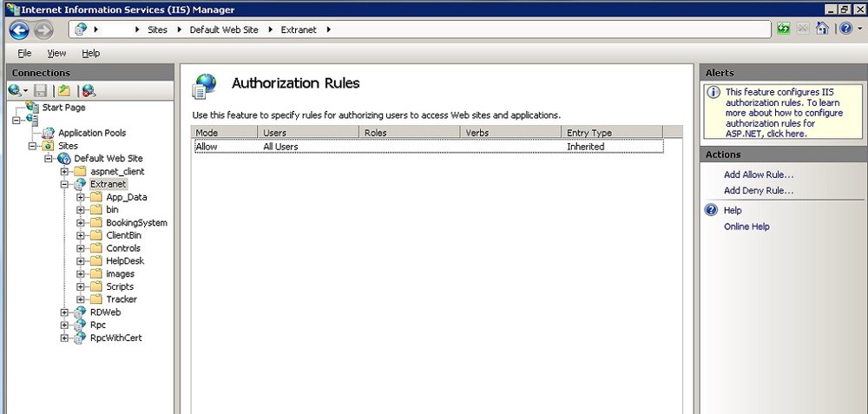The image size is (868, 414).
Task: Collapse the Sites node
Action: (x=33, y=146)
